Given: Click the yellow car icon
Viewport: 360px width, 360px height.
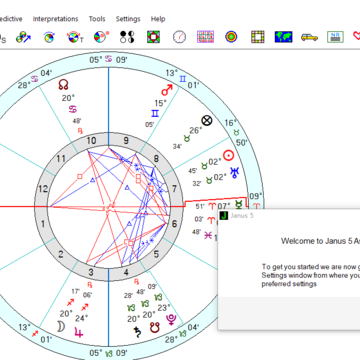Looking at the screenshot, I should [x=309, y=37].
